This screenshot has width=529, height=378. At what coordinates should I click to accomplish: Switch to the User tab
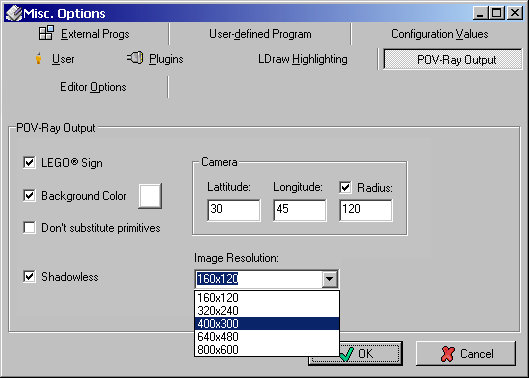(x=55, y=59)
